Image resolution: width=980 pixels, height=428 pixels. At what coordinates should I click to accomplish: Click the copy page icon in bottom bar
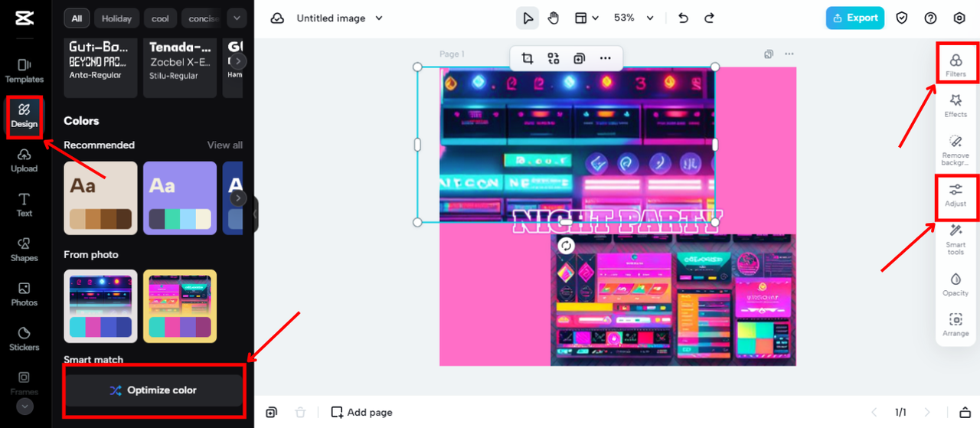tap(271, 413)
